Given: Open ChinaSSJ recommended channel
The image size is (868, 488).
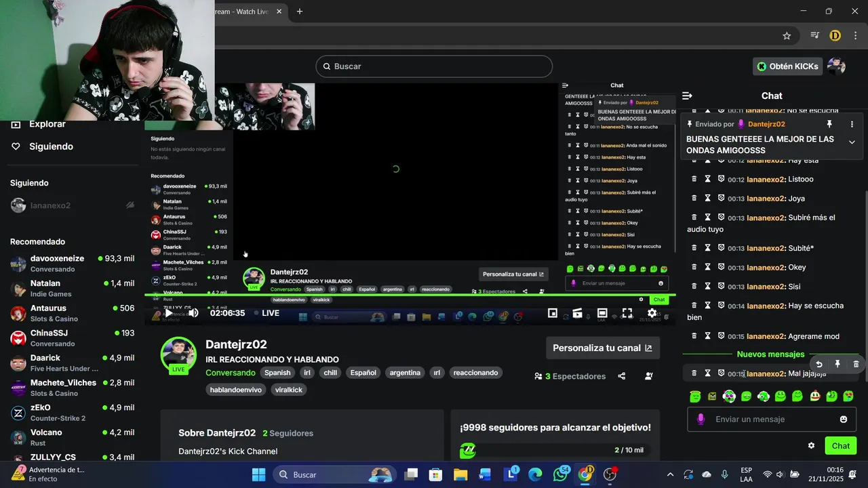Looking at the screenshot, I should [72, 338].
